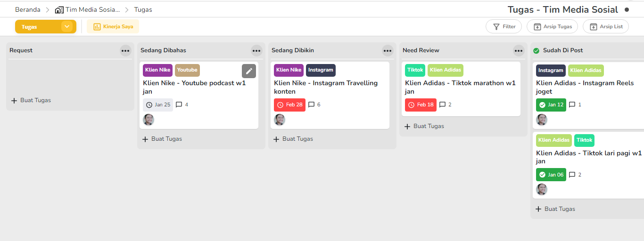Screen dimensions: 644x241
Task: Open three-dot menu of Sedang Dibikin list
Action: coord(388,50)
